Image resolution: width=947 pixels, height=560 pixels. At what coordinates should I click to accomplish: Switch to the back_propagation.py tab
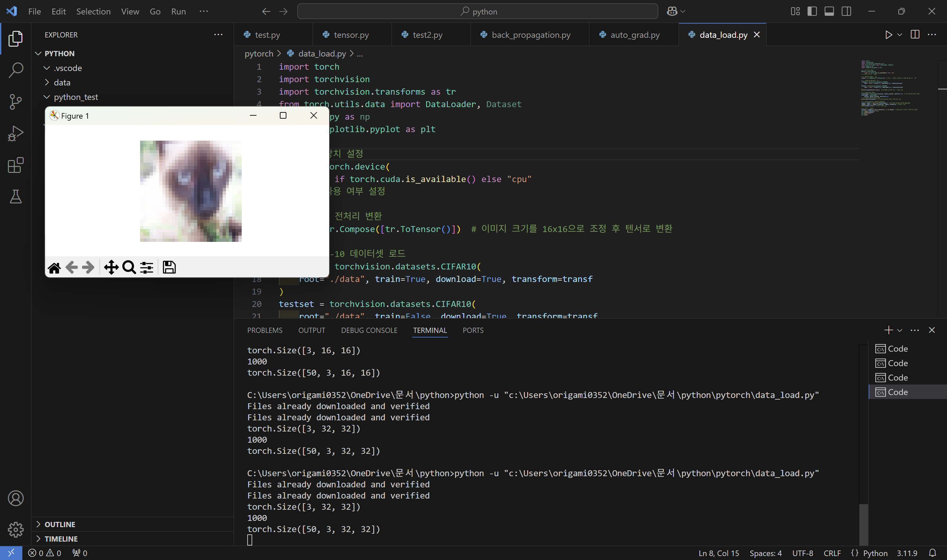[x=530, y=35]
